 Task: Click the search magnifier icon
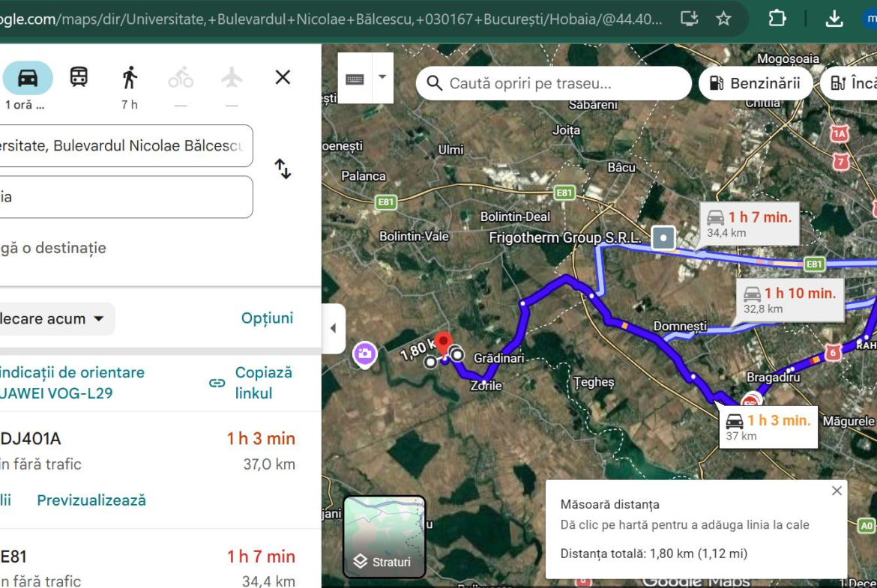(x=434, y=83)
